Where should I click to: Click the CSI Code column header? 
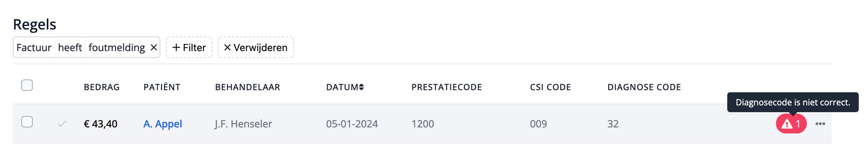[x=550, y=87]
